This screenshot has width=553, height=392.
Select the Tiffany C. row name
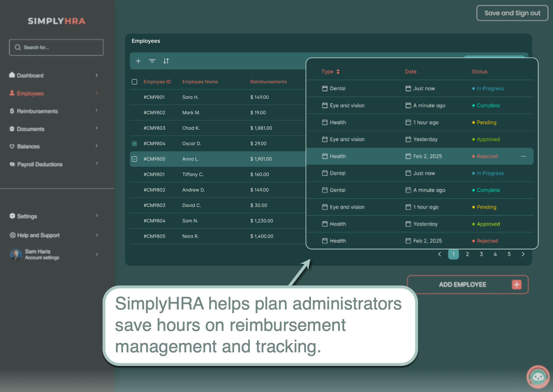193,174
